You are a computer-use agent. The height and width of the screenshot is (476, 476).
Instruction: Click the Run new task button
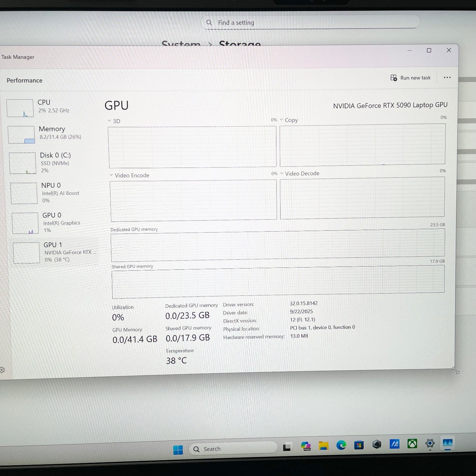coord(410,78)
